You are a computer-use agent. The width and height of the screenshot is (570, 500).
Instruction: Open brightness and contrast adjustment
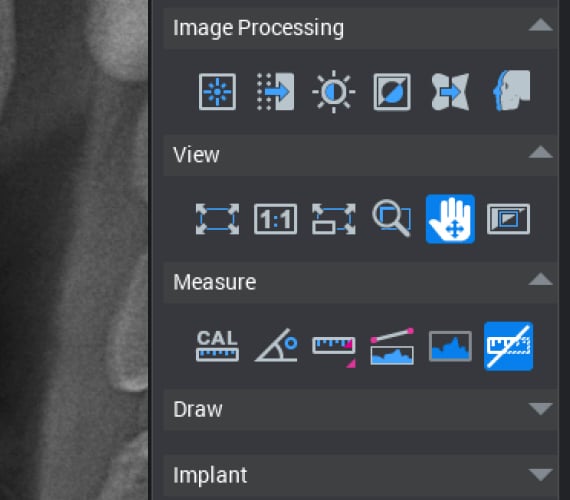pos(334,92)
